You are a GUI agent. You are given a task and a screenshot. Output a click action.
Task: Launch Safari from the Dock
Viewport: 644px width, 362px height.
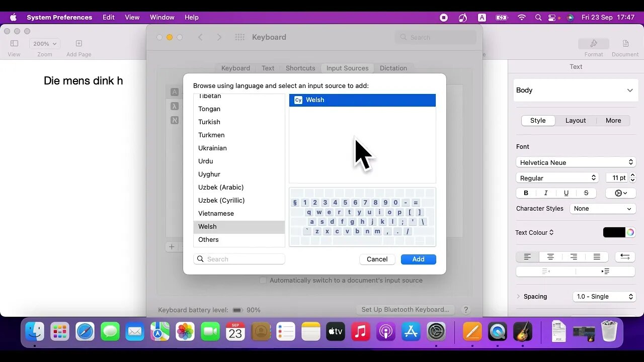(85, 332)
